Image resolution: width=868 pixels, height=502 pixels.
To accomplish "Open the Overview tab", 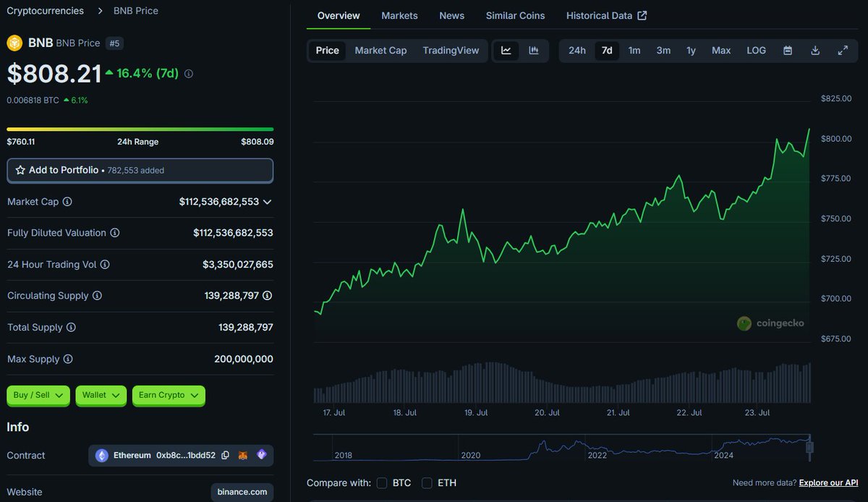I will 339,15.
